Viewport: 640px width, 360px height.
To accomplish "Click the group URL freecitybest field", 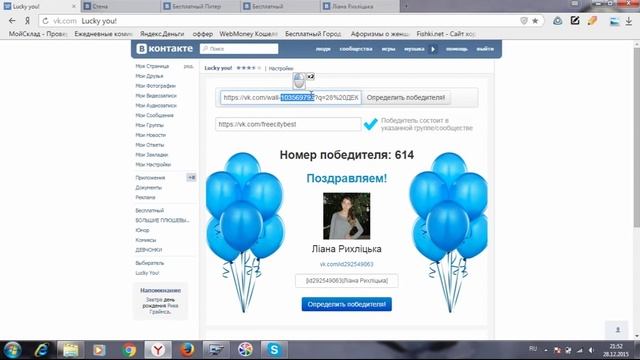I will (288, 124).
